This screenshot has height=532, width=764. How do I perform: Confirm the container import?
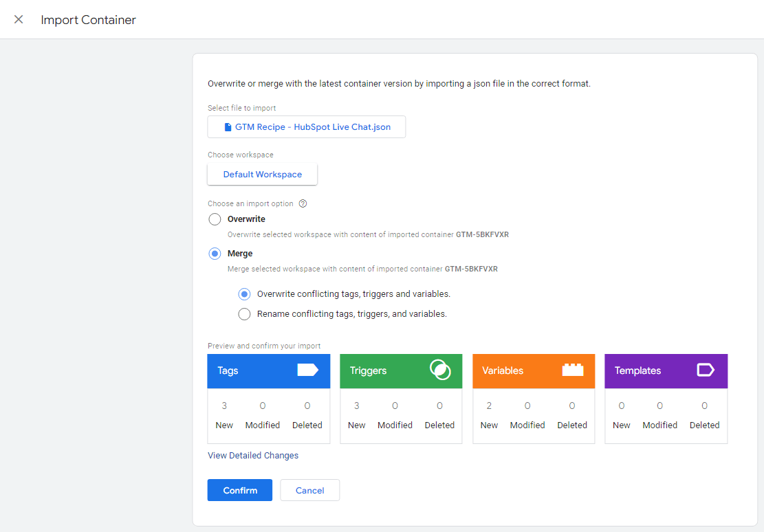(x=240, y=491)
